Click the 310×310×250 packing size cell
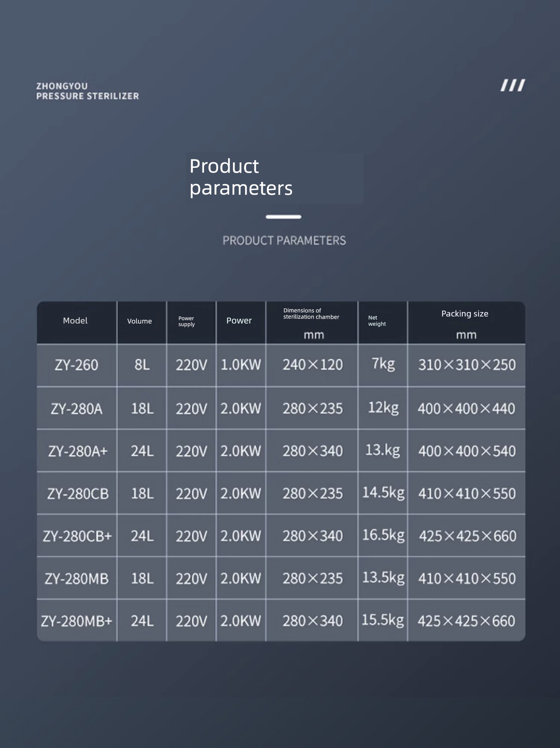560x748 pixels. pyautogui.click(x=467, y=365)
